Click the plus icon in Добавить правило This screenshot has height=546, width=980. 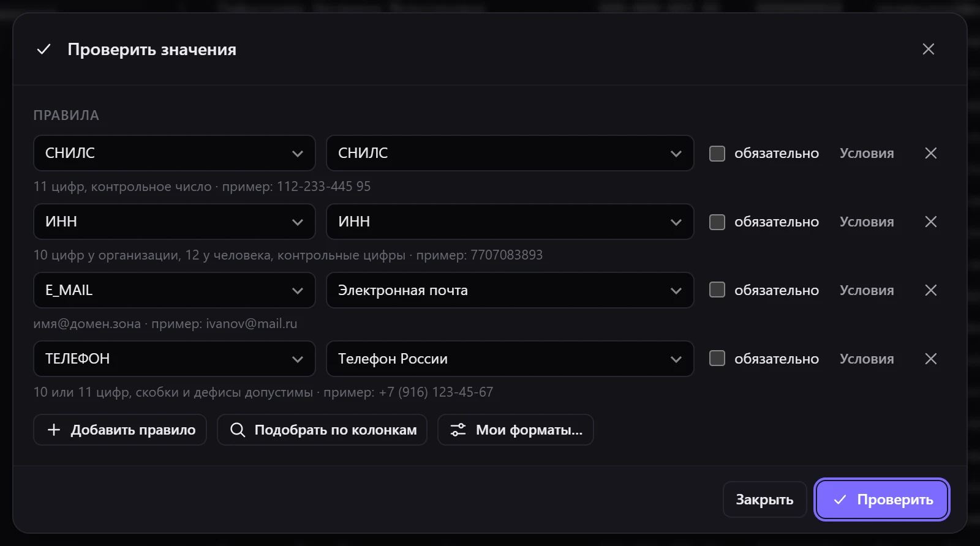coord(54,430)
